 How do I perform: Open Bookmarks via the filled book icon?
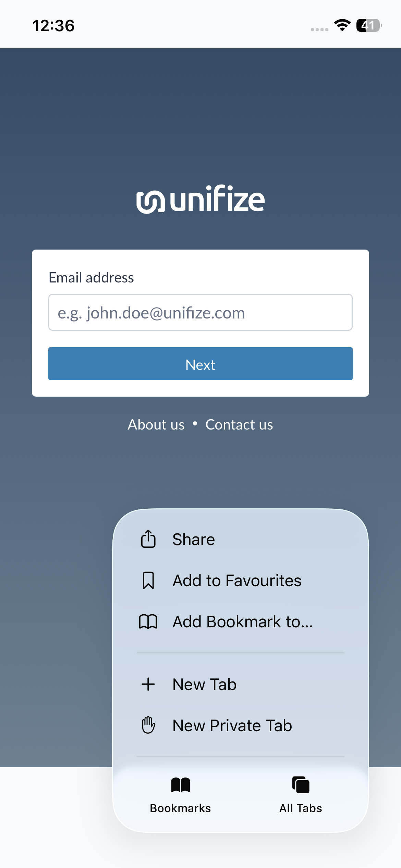click(x=180, y=785)
